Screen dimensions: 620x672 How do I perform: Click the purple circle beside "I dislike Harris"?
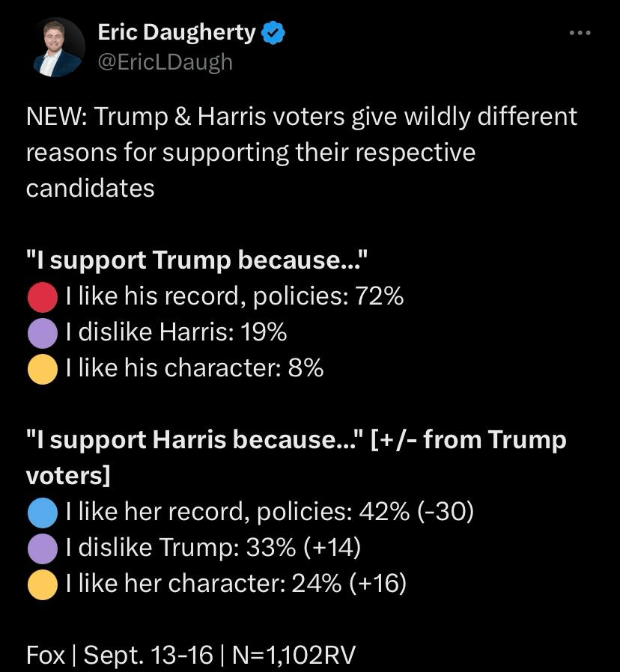[43, 333]
